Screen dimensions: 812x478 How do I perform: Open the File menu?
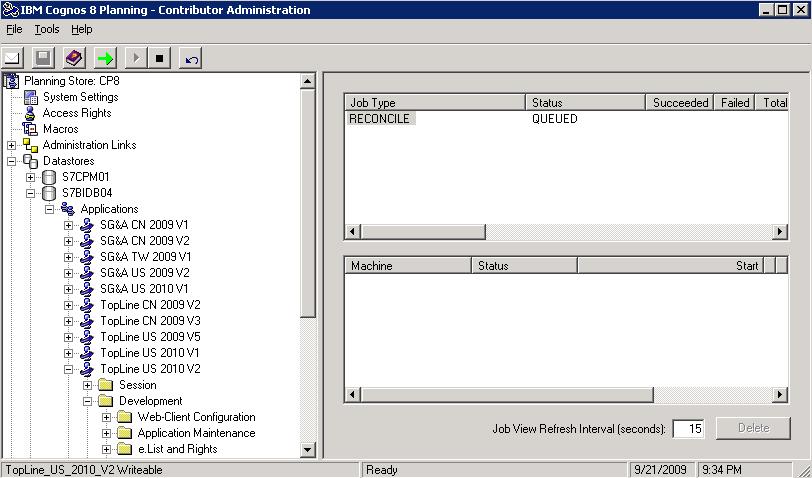click(x=14, y=30)
